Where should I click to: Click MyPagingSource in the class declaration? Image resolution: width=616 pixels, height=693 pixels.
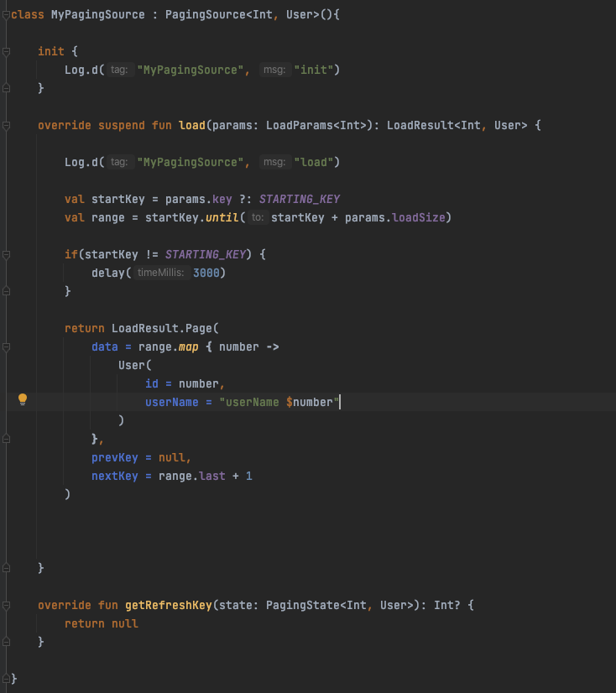point(97,14)
